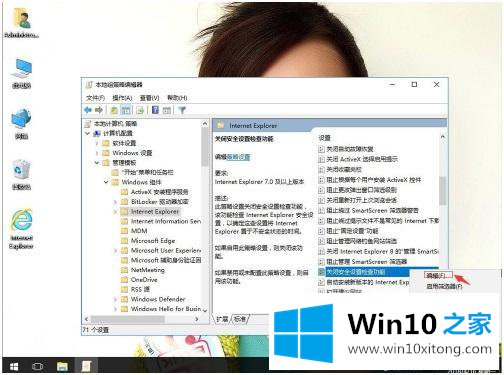The image size is (504, 375).
Task: Open the Help toolbar icon
Action: pos(155,110)
